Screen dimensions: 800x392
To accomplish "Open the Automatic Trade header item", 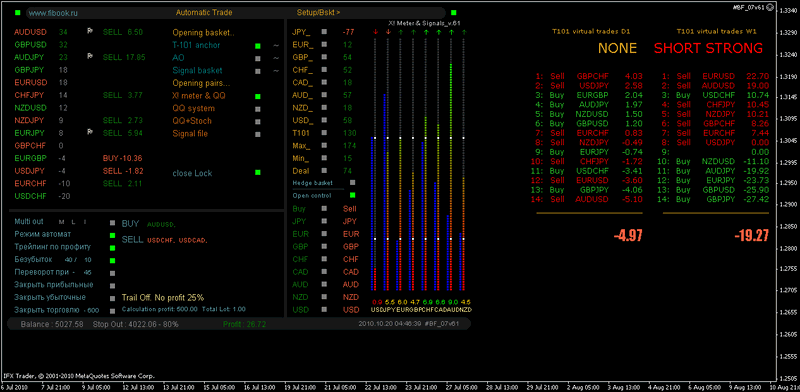I will point(204,12).
